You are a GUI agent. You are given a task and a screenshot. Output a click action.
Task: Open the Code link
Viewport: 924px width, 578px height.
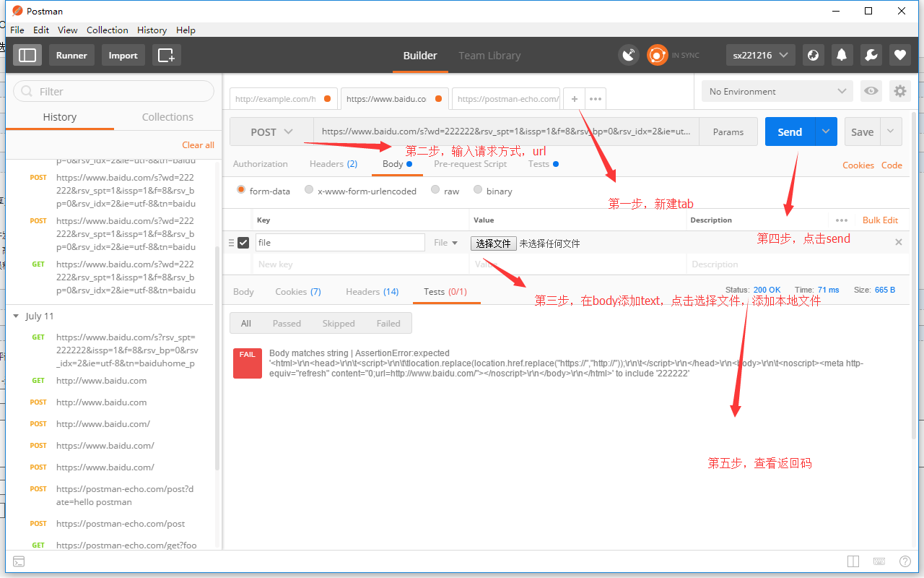click(892, 165)
